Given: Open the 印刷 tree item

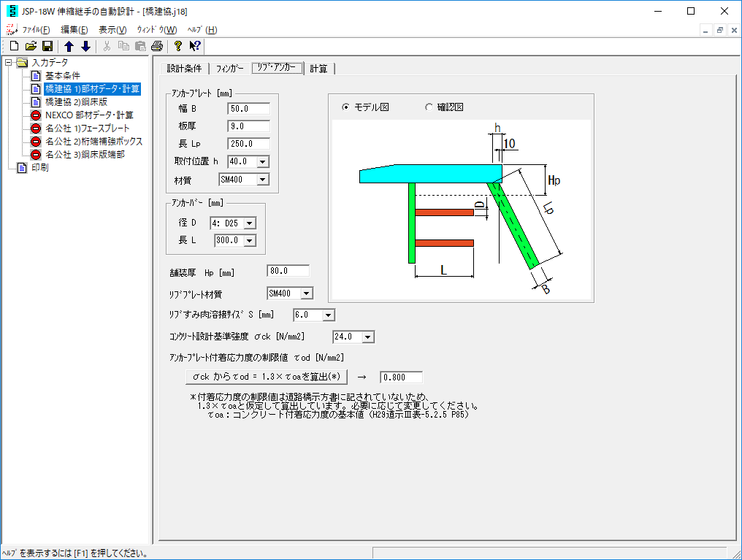Looking at the screenshot, I should click(x=39, y=168).
